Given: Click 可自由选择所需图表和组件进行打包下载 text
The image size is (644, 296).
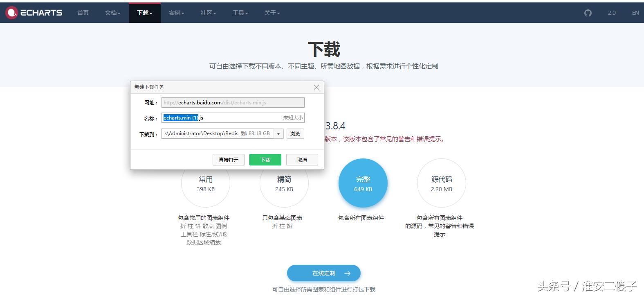Looking at the screenshot, I should [324, 289].
